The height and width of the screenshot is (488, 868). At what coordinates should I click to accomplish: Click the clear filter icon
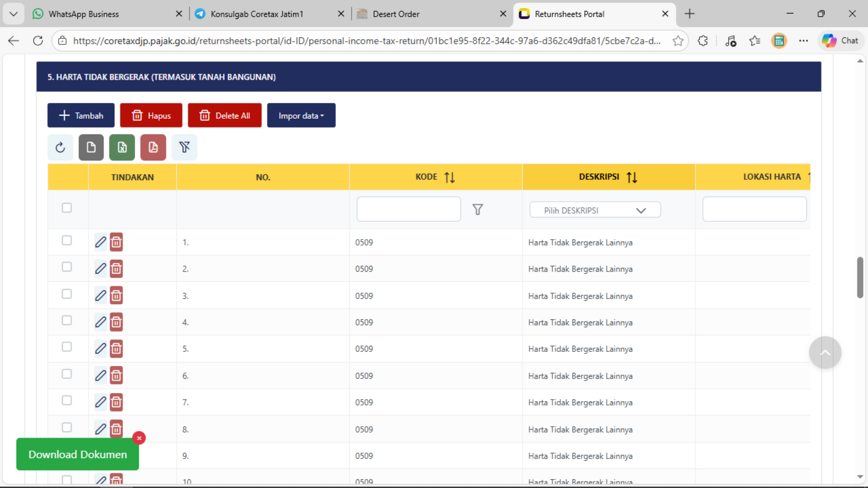[x=184, y=147]
